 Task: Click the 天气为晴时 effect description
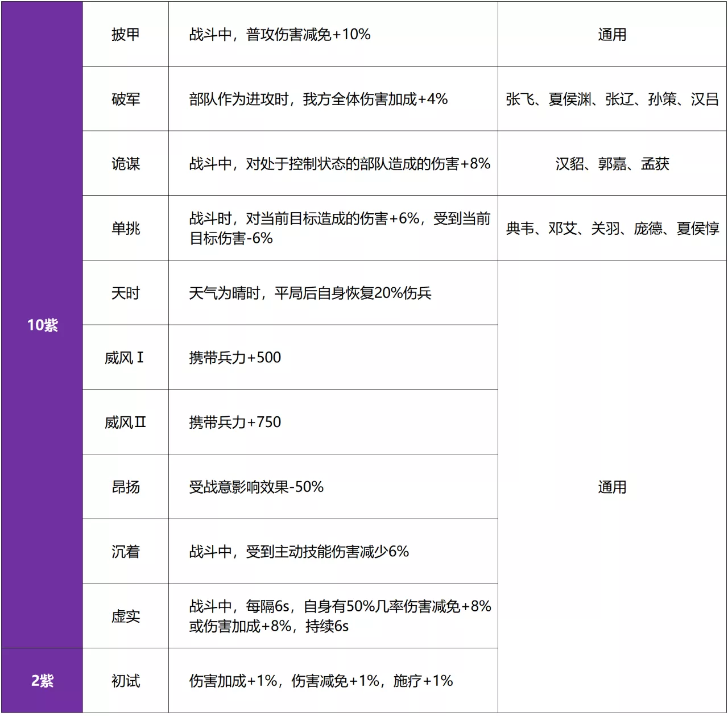[310, 293]
